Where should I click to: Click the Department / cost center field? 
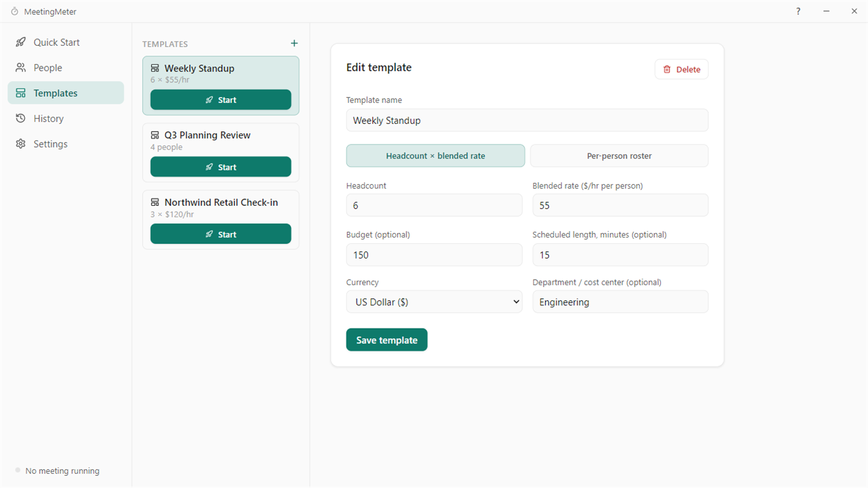(x=620, y=302)
